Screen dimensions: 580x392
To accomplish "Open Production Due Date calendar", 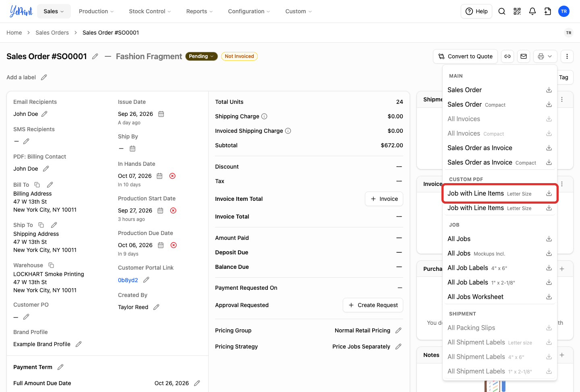I will pyautogui.click(x=161, y=245).
